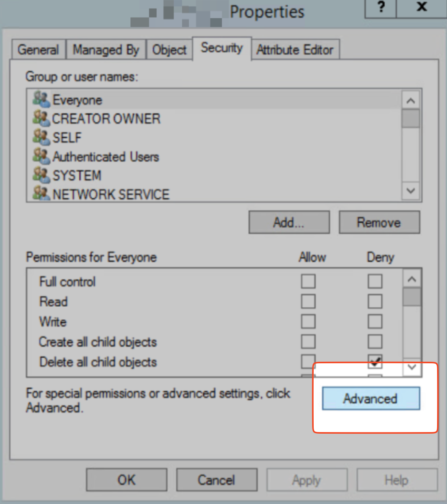Image resolution: width=447 pixels, height=504 pixels.
Task: Open the Advanced security settings
Action: point(371,398)
